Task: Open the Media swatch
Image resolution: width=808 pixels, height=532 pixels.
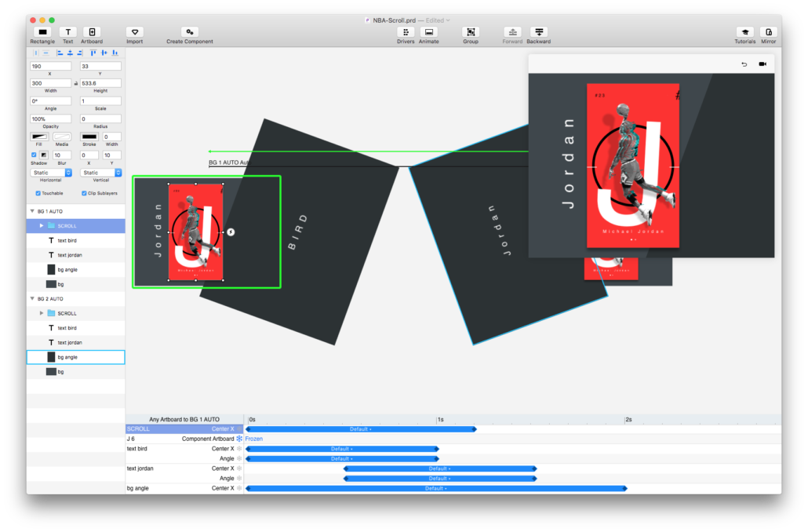Action: pos(62,137)
